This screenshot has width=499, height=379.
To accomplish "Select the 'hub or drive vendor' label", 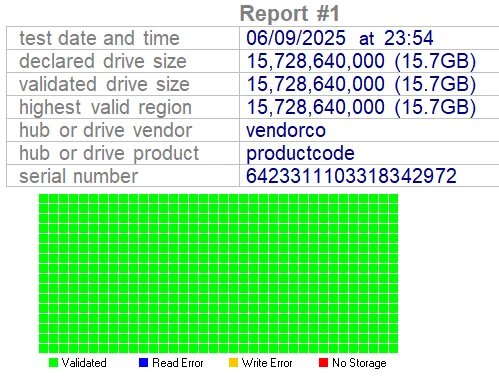I will 105,130.
